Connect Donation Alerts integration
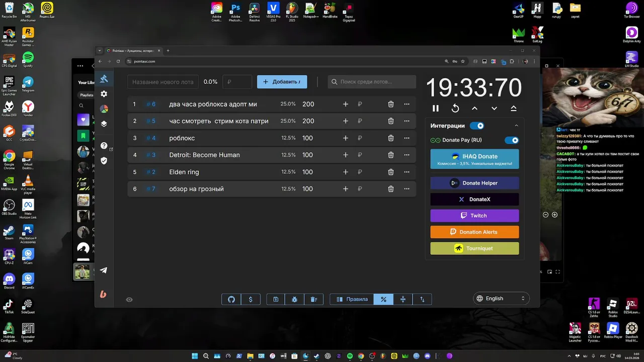Image resolution: width=644 pixels, height=362 pixels. tap(474, 232)
